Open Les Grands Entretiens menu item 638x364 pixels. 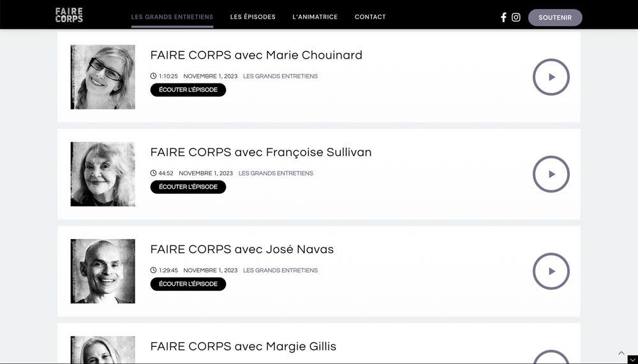point(172,17)
